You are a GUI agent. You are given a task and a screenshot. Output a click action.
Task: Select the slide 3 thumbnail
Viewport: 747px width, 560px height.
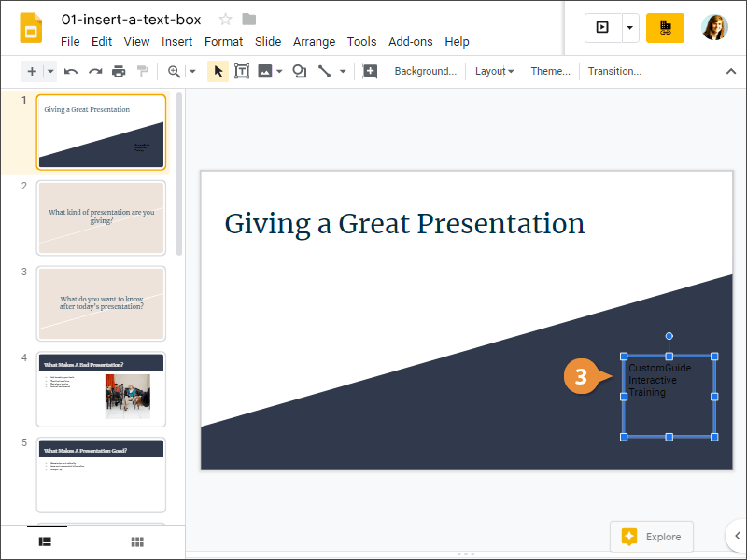point(101,303)
